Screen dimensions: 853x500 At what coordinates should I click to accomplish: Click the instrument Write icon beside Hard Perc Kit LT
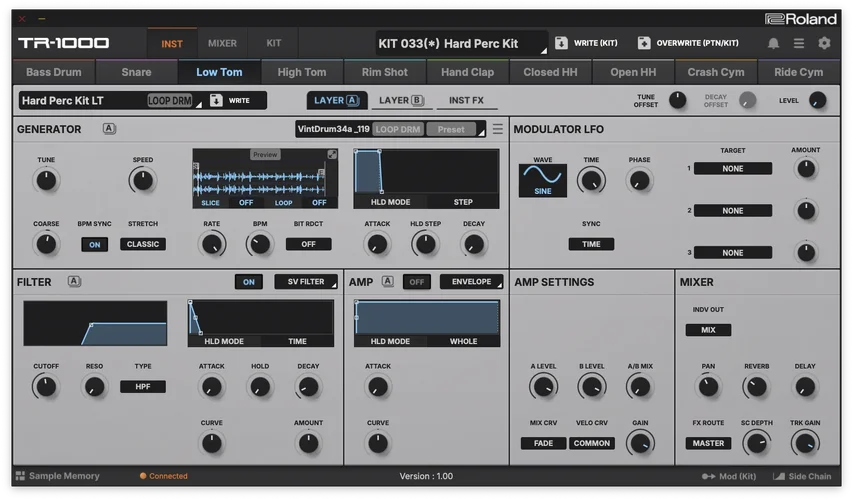(217, 100)
